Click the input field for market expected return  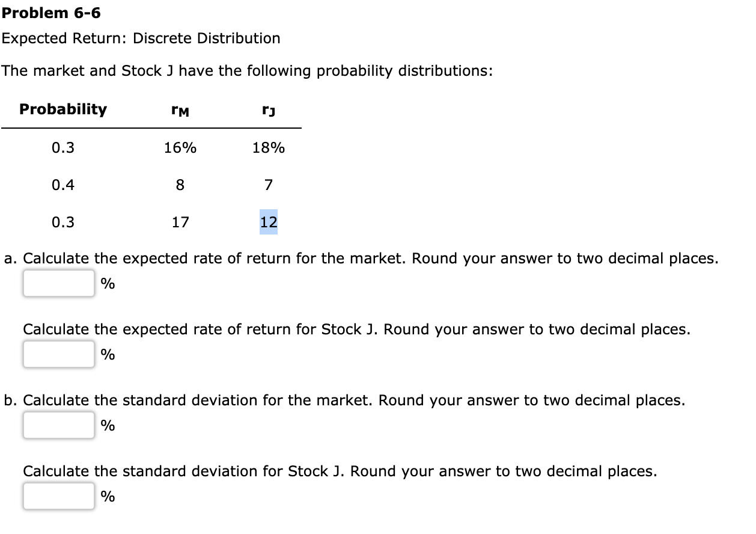58,283
